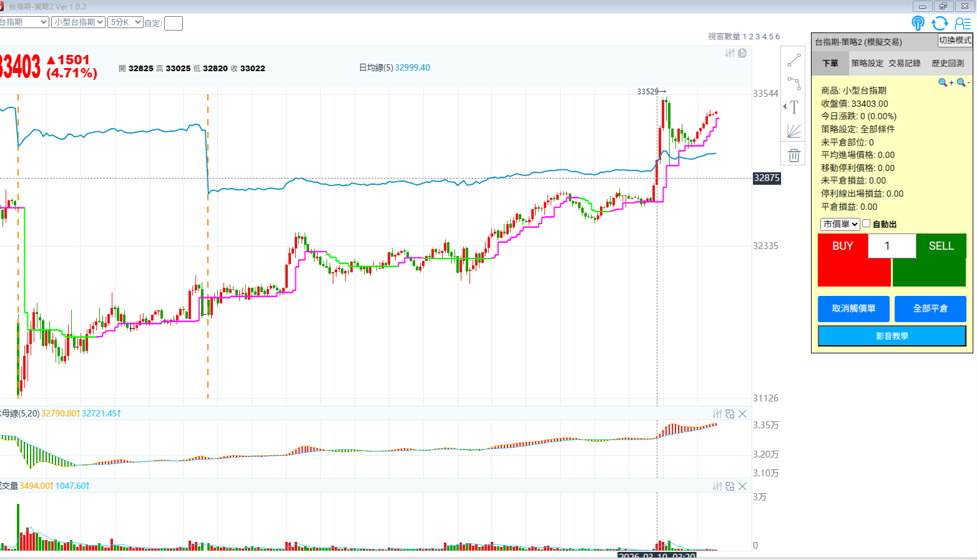The image size is (977, 560).
Task: Click the 切換模式 button
Action: pyautogui.click(x=955, y=41)
